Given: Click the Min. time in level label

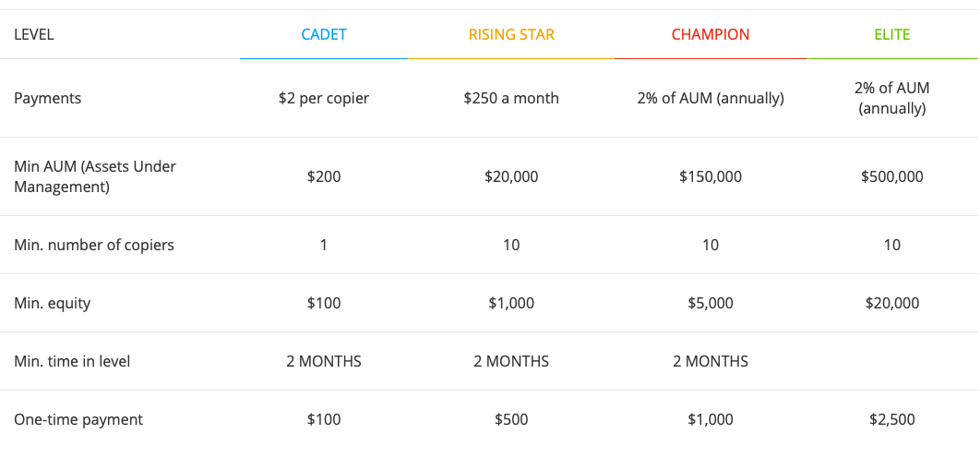Looking at the screenshot, I should coord(72,361).
